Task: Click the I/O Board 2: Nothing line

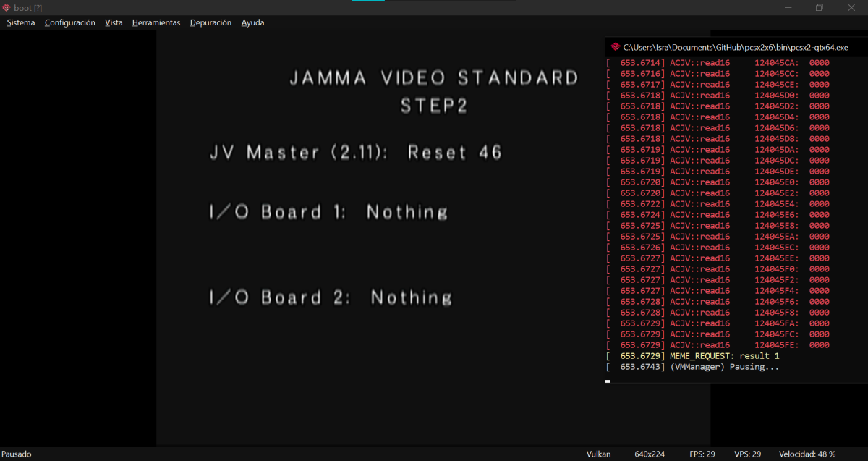Action: (331, 297)
